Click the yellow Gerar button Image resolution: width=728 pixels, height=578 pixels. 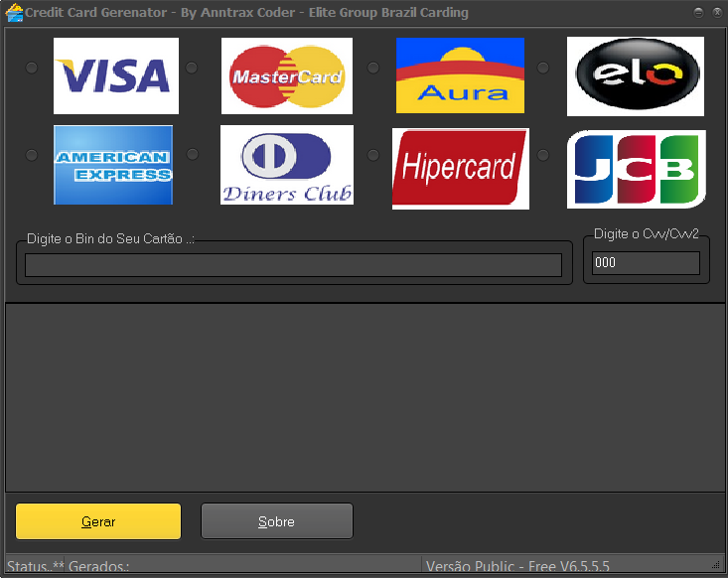coord(98,521)
